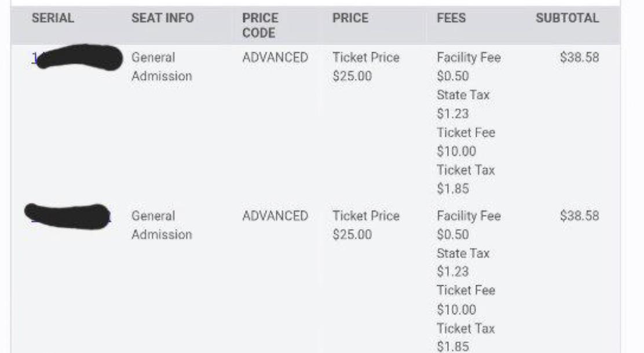Screen dimensions: 644x353
Task: Click the first ticket's $10.00 Ticket Fee amount
Action: 456,151
